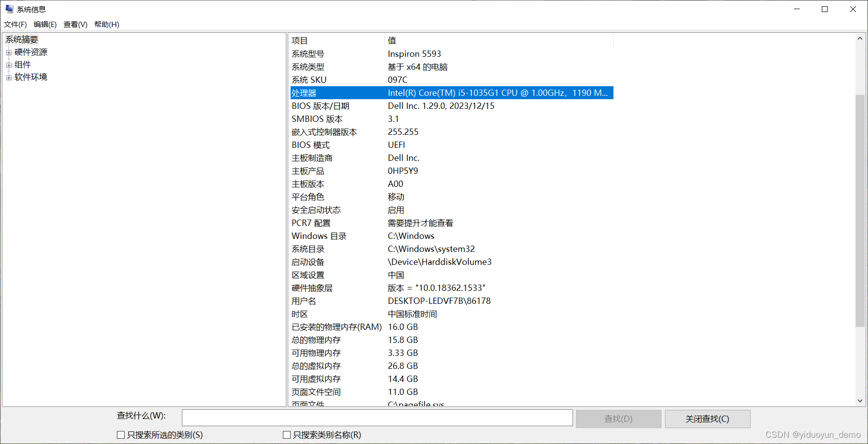868x444 pixels.
Task: Select the 系统型号 row
Action: pyautogui.click(x=452, y=54)
